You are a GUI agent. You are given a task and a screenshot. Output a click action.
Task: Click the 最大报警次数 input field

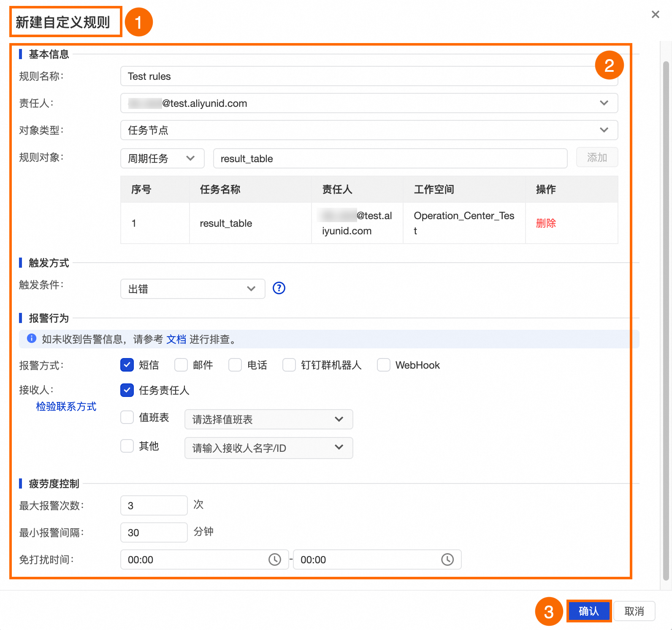154,505
